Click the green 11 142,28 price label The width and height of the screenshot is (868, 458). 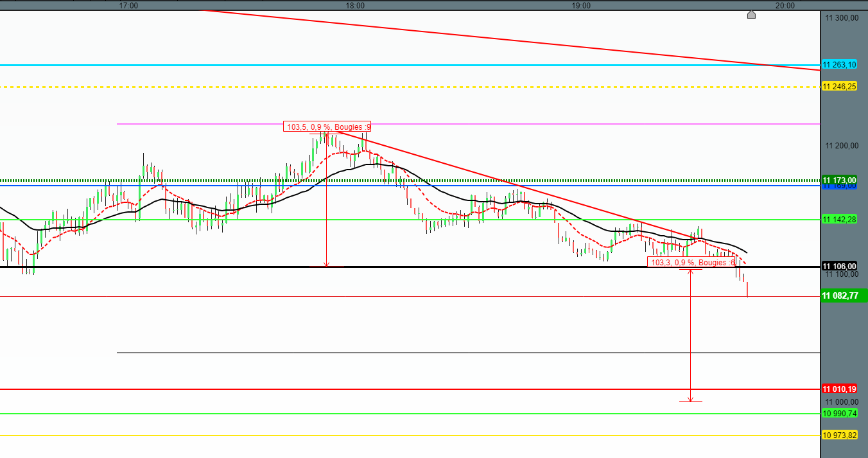click(x=840, y=219)
